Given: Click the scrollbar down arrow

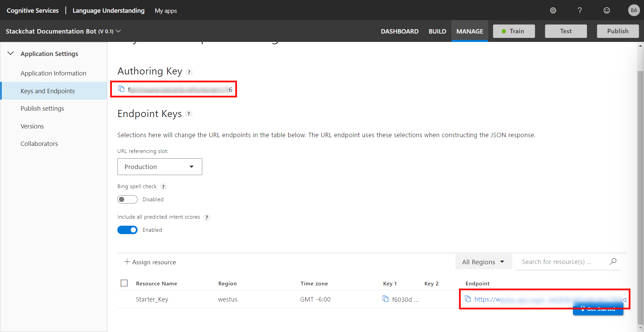Looking at the screenshot, I should tap(640, 328).
